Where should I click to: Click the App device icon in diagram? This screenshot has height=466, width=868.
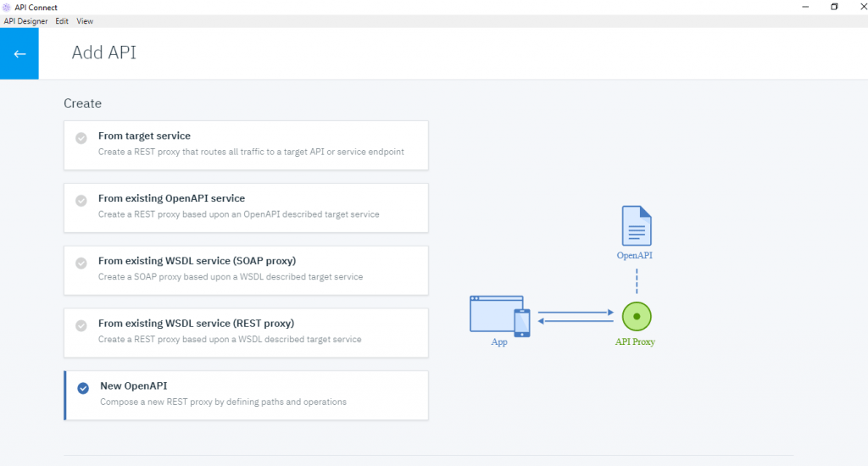[500, 316]
